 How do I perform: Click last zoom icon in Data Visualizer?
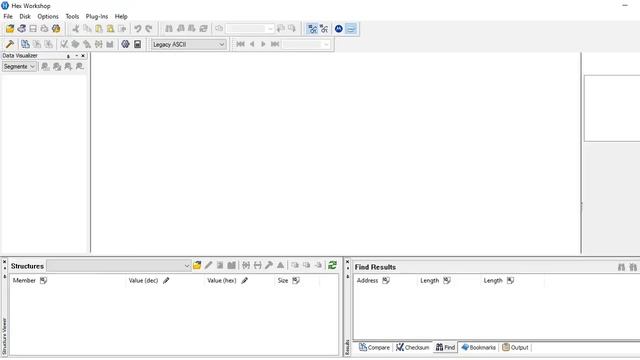pos(80,67)
